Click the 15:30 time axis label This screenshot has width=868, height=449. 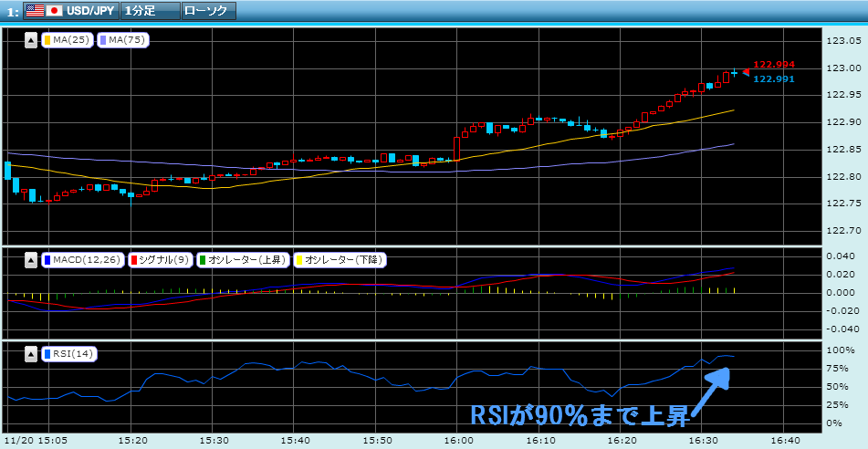tap(213, 441)
